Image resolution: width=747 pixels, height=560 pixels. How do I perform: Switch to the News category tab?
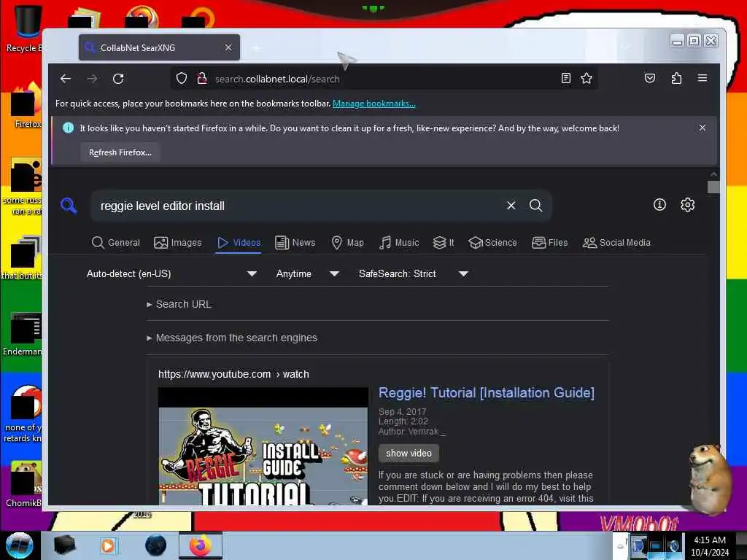(295, 243)
